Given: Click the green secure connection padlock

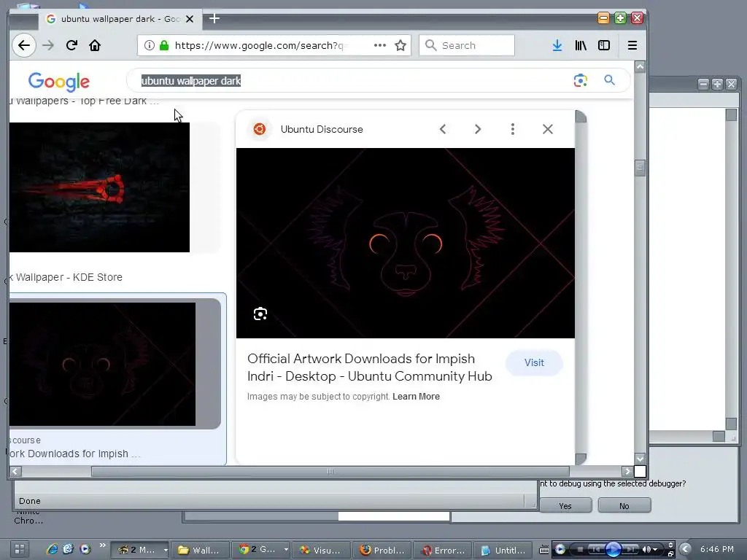Looking at the screenshot, I should click(x=164, y=45).
